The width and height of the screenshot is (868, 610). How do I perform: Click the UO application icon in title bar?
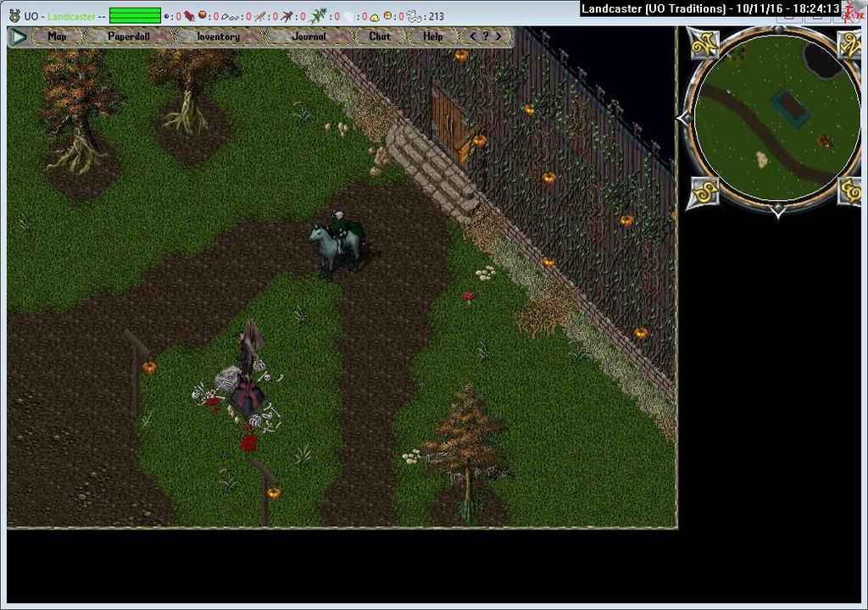pos(15,16)
